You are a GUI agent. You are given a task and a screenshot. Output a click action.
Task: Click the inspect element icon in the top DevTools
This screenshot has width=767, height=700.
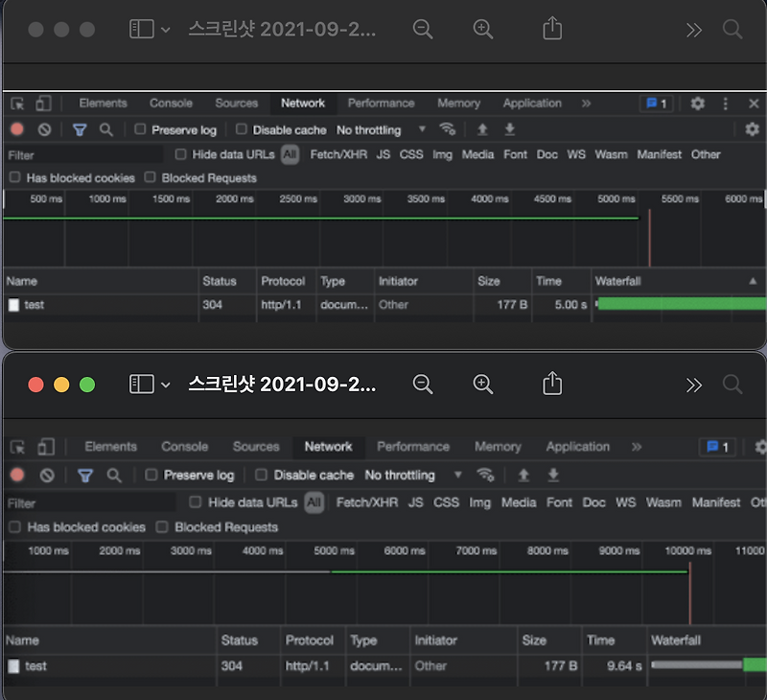pyautogui.click(x=17, y=104)
